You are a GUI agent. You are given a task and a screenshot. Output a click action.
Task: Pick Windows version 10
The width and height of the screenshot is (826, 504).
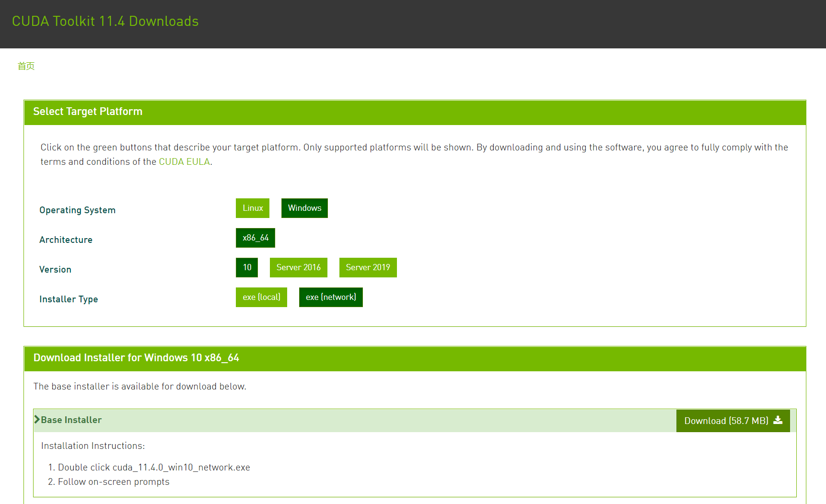click(247, 267)
